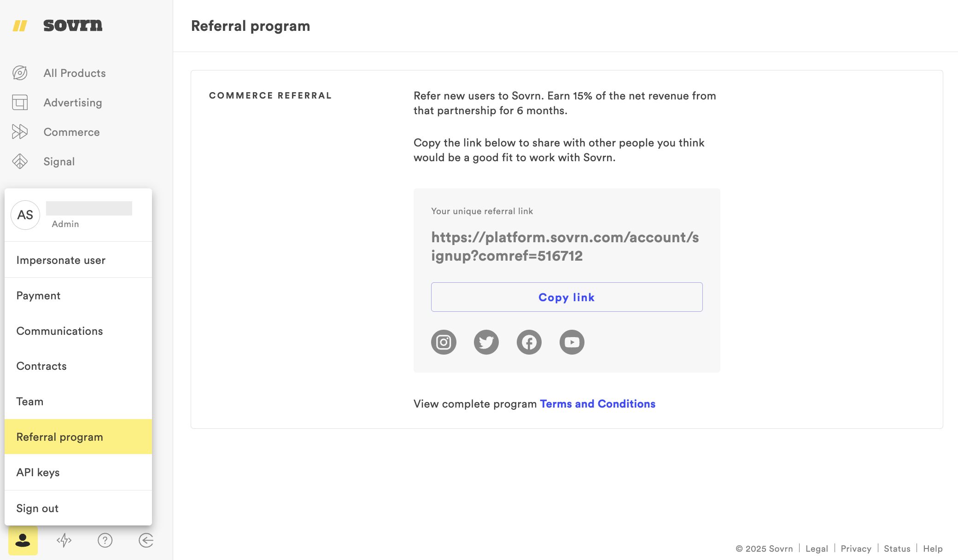Click the Status link in the footer
Screen dimensions: 958x560
[897, 548]
